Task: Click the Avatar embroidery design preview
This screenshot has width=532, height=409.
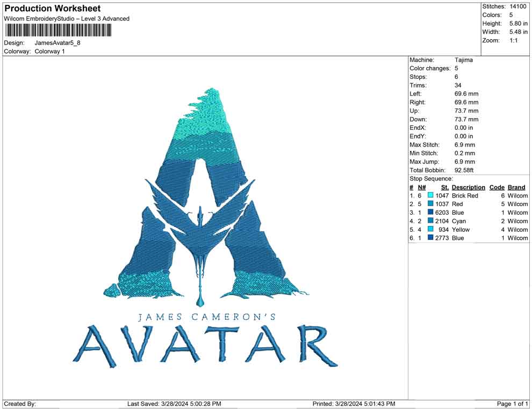Action: [x=206, y=228]
